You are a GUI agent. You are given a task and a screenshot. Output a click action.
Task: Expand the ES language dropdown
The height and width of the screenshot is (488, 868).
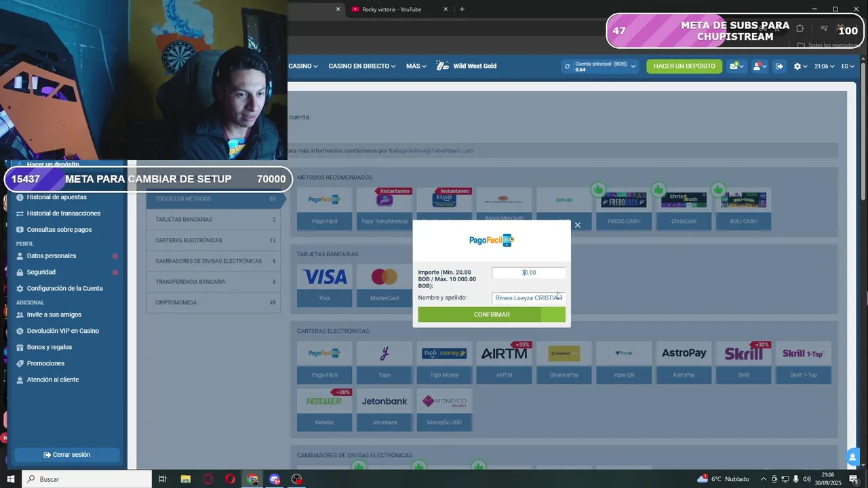[848, 66]
